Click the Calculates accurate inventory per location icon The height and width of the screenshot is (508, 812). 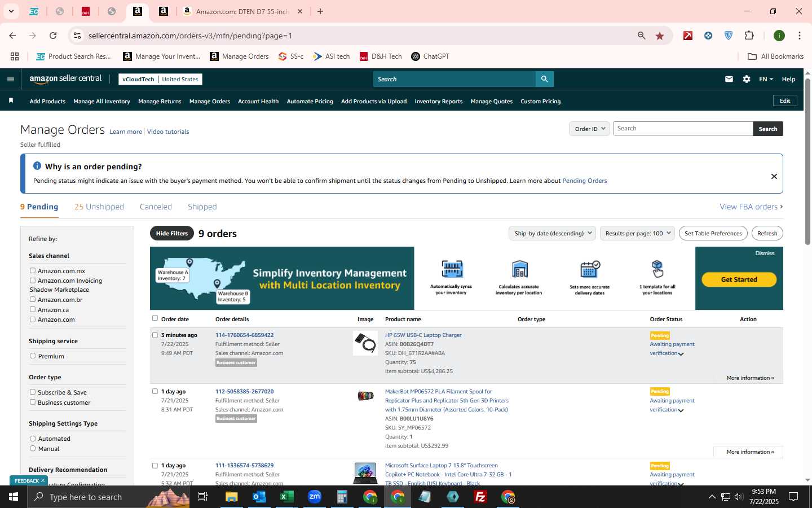519,269
